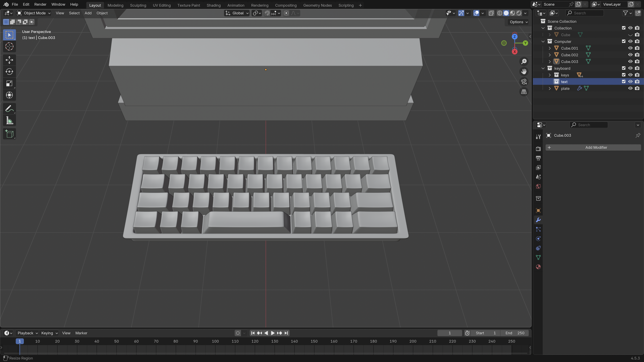644x362 pixels.
Task: Toggle snapping magnet in header
Action: pos(267,13)
